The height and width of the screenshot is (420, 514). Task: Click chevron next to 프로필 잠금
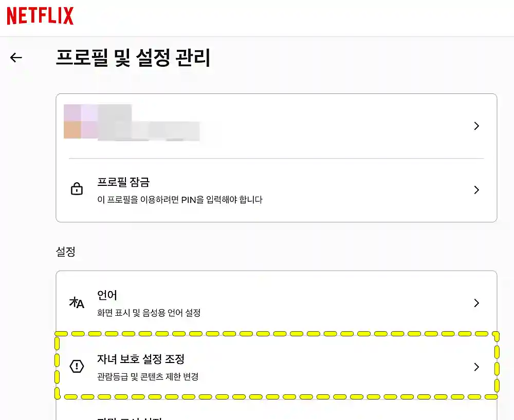coord(475,189)
